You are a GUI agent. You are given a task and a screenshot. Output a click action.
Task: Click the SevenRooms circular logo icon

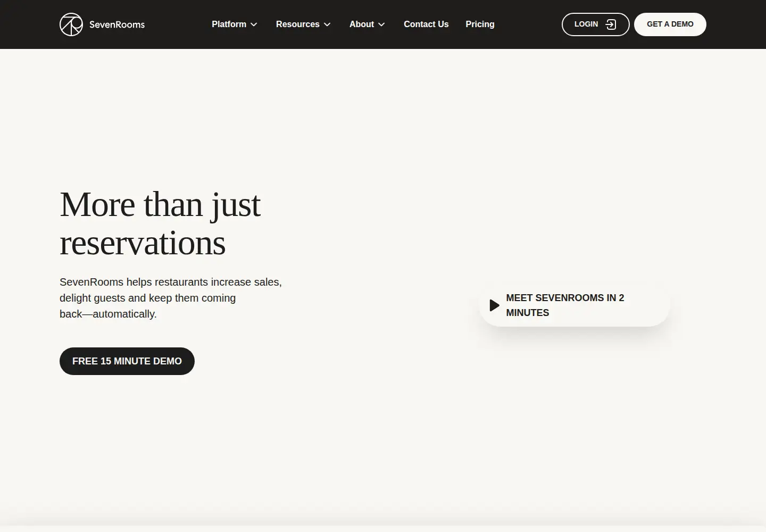click(x=71, y=24)
